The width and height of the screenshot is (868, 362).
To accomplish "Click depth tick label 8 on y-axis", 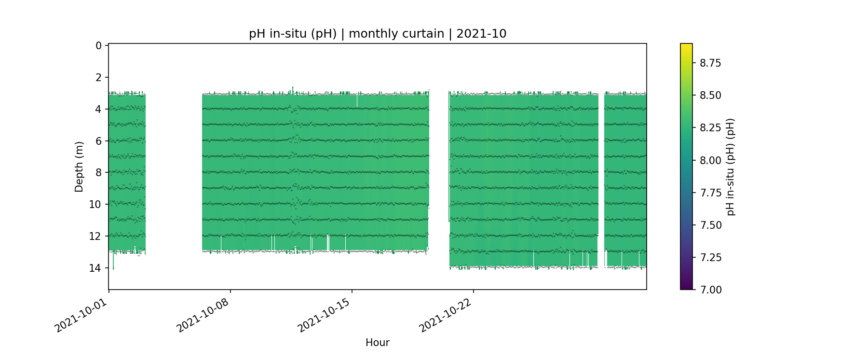I will pyautogui.click(x=98, y=173).
